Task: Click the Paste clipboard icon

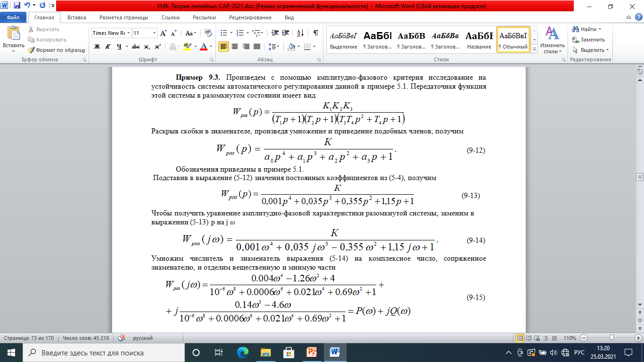Action: coord(13,33)
